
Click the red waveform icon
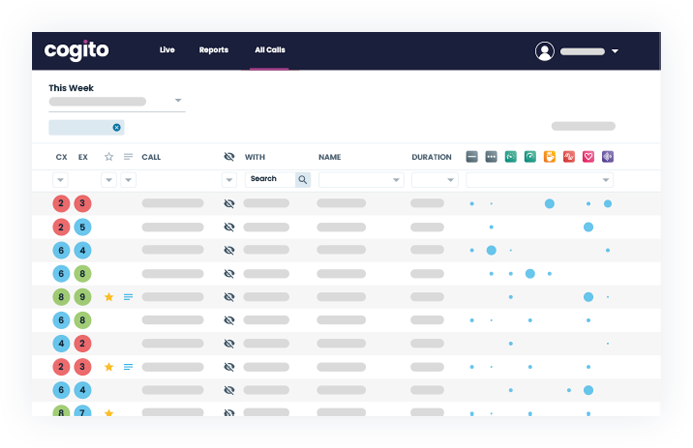point(569,157)
